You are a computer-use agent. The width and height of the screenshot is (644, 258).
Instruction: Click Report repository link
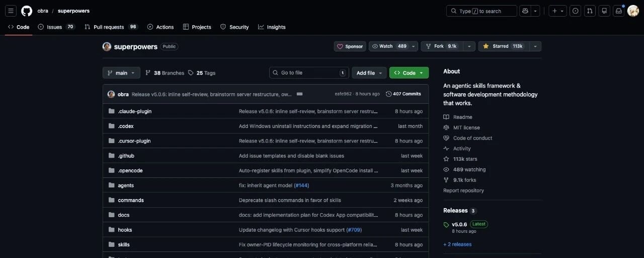(x=463, y=190)
